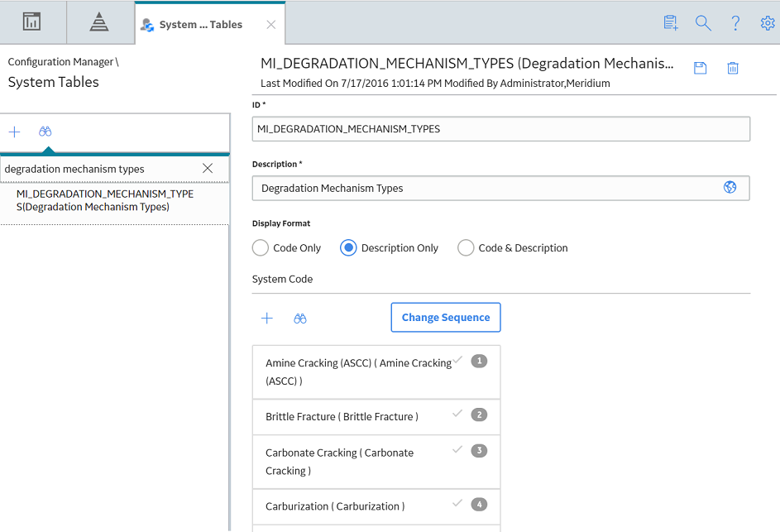Click the checkmark on Carburization row

click(457, 503)
